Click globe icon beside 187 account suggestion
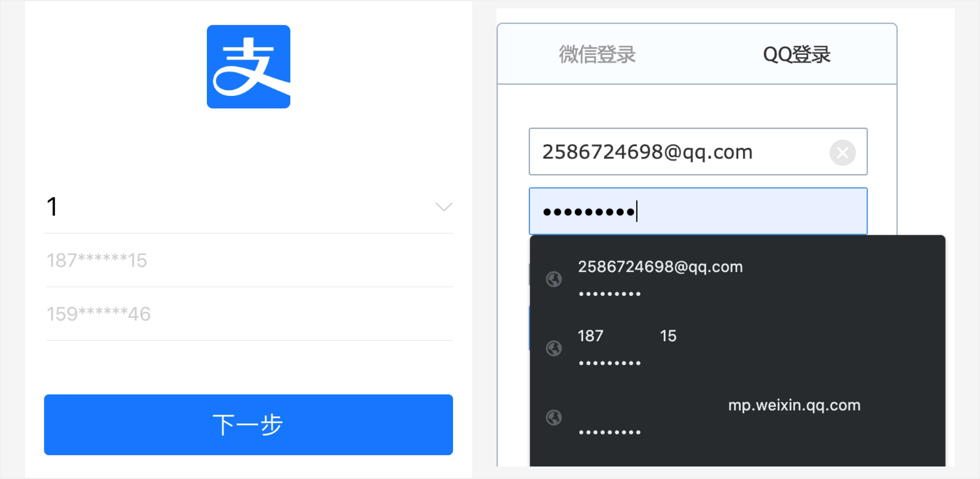 click(554, 348)
